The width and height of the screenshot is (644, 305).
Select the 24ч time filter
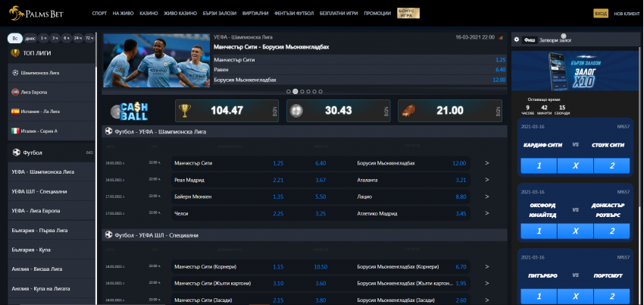(x=79, y=37)
